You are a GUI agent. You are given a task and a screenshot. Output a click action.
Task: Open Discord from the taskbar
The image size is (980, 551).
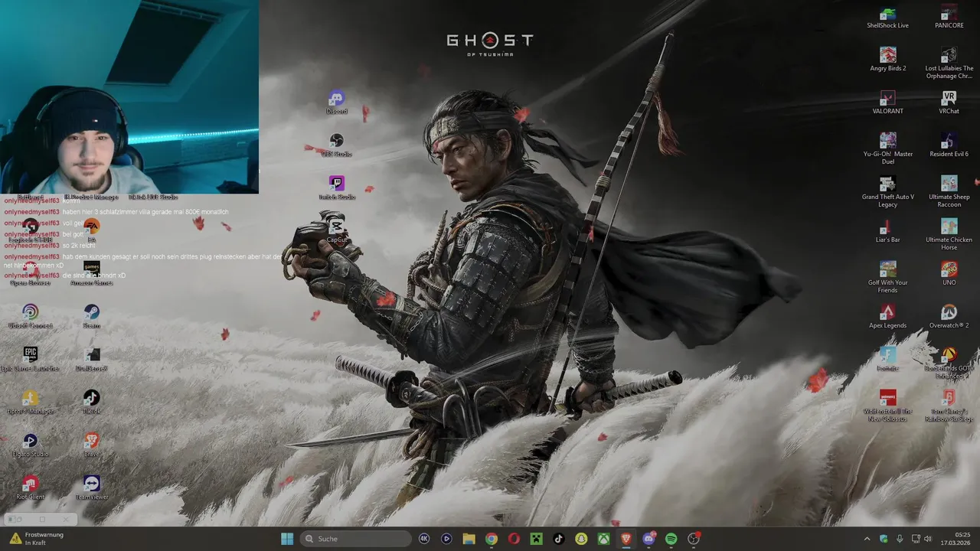point(649,539)
